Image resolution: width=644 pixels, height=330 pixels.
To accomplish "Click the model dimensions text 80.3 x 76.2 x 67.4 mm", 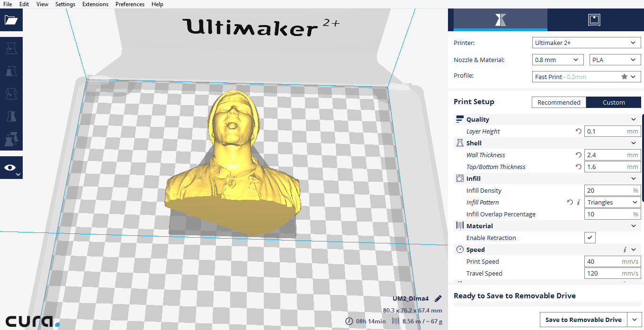I will (x=412, y=310).
